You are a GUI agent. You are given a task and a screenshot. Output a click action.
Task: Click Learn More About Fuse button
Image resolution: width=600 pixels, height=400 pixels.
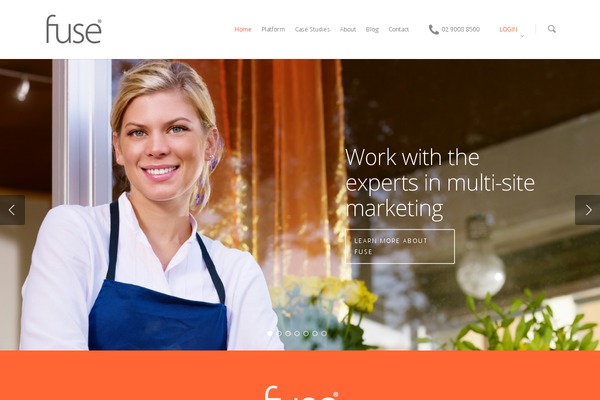[400, 246]
